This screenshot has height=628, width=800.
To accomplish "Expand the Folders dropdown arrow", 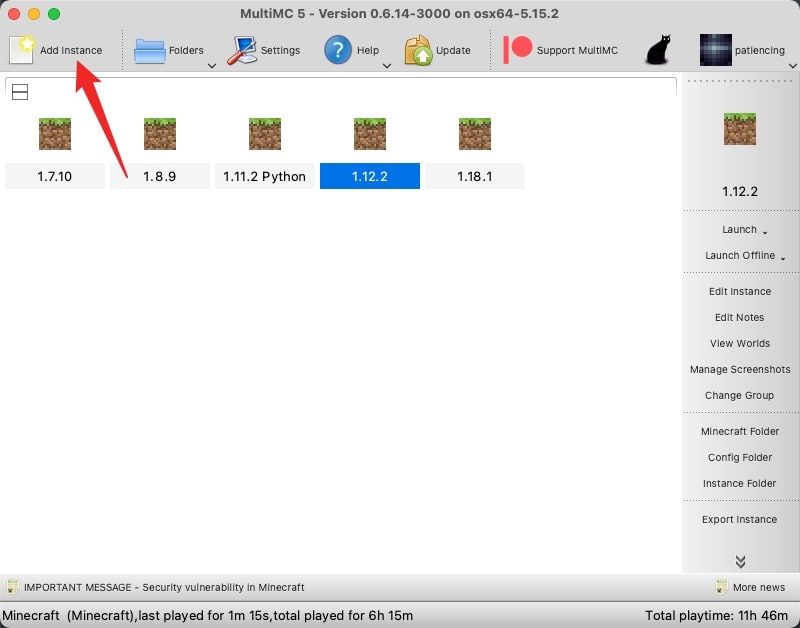I will (x=212, y=66).
